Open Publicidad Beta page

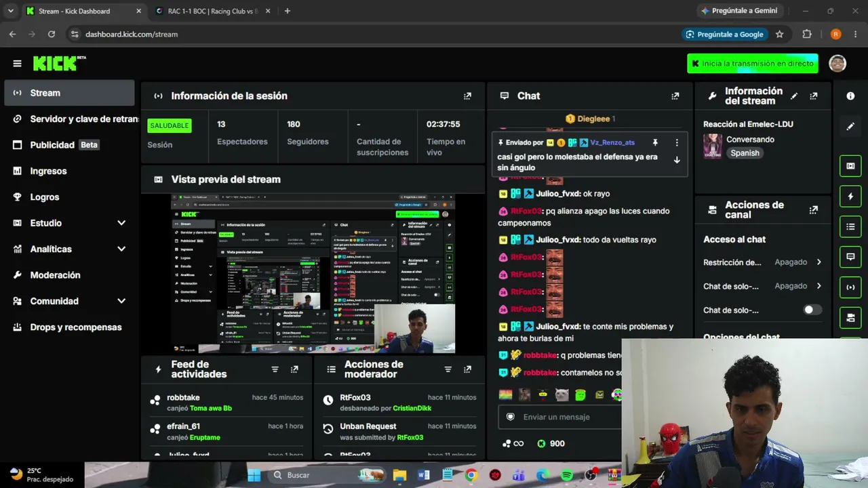click(x=69, y=145)
